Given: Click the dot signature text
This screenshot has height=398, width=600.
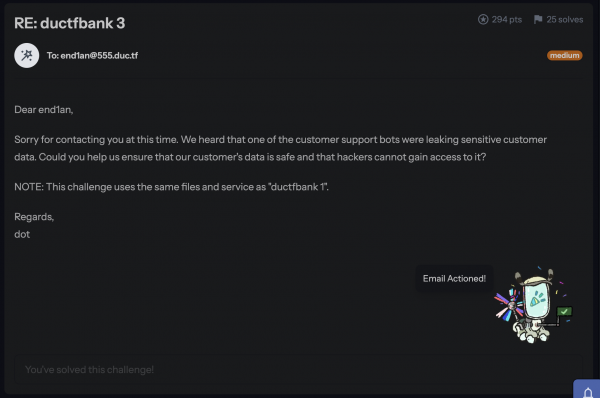Looking at the screenshot, I should pos(22,234).
